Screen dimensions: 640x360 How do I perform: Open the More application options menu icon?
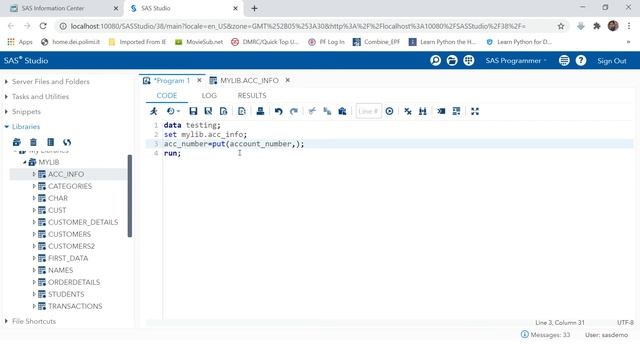click(564, 60)
